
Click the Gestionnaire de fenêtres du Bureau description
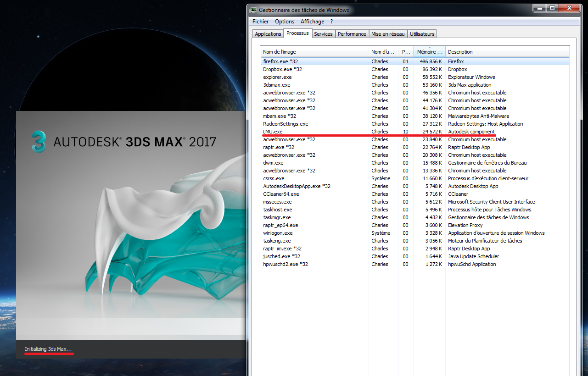coord(487,163)
